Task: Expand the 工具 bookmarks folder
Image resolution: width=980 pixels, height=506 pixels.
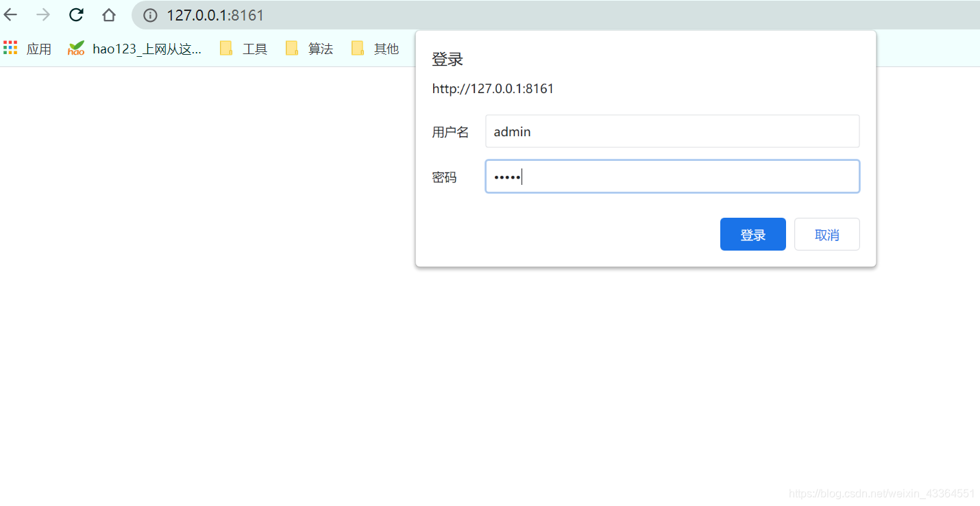Action: (254, 48)
